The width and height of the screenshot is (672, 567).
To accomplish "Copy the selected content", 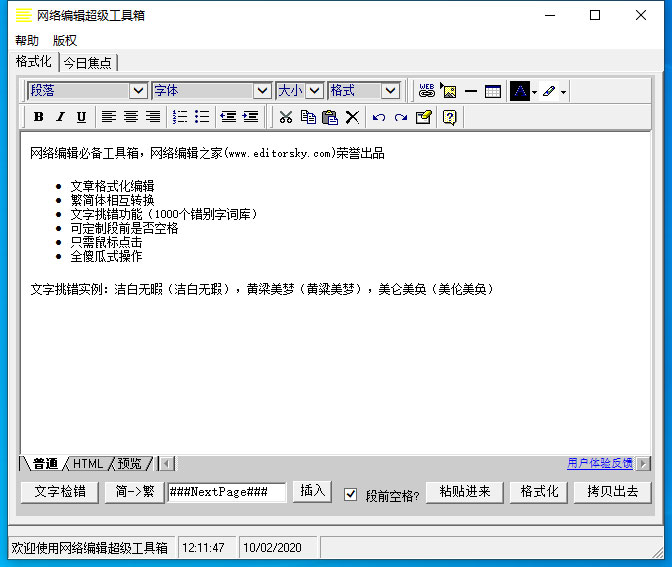I will (308, 117).
